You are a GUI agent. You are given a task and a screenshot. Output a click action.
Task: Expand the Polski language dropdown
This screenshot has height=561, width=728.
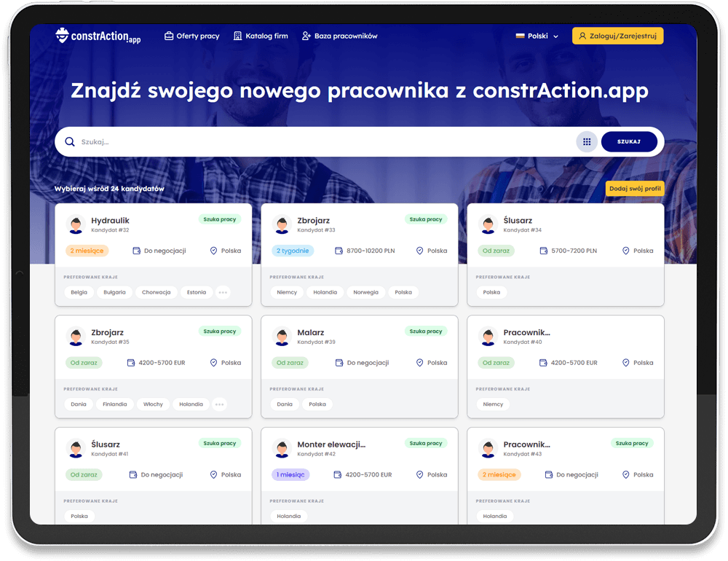[537, 36]
